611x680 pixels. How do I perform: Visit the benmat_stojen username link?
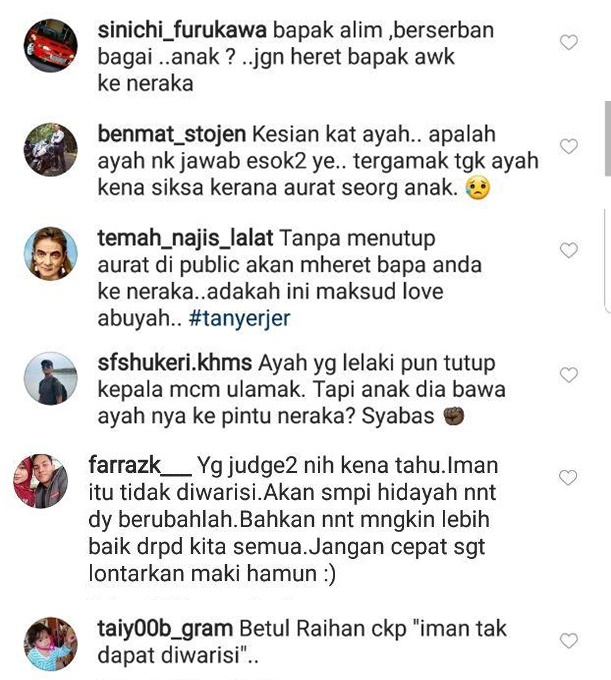tap(172, 134)
